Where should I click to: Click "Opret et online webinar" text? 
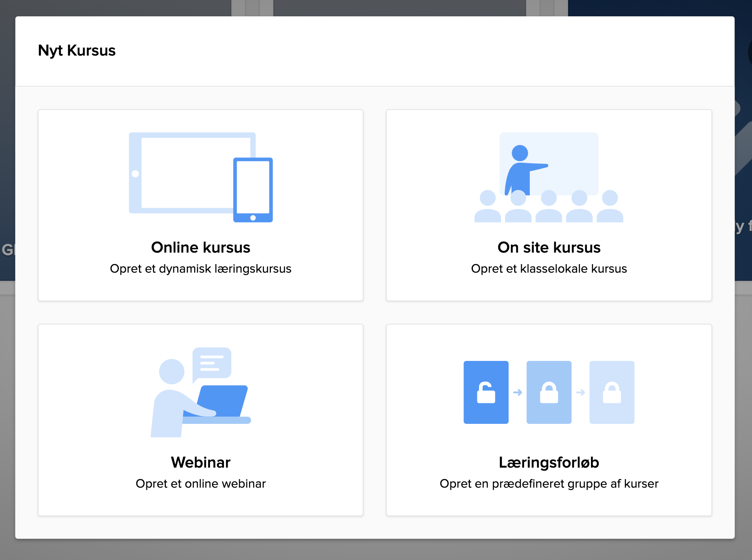pyautogui.click(x=201, y=484)
